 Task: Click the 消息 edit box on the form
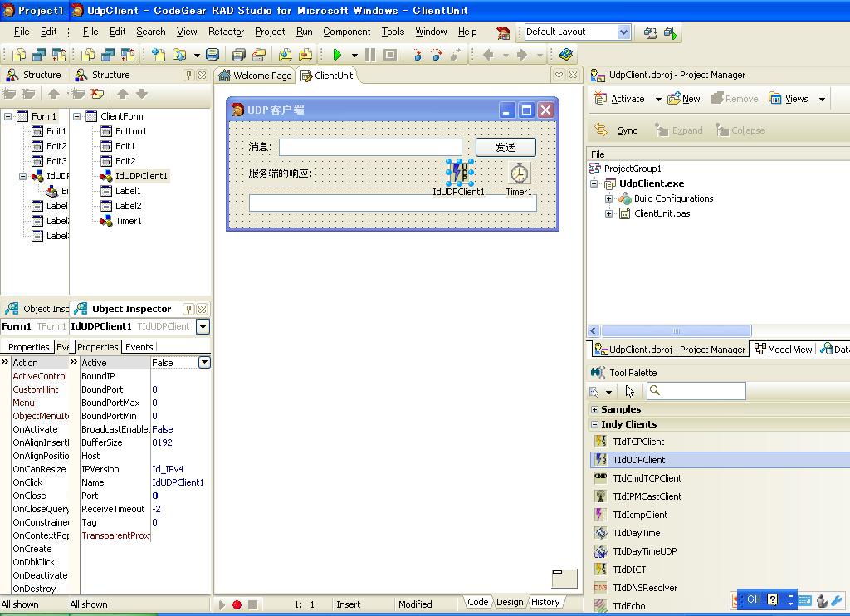coord(371,148)
